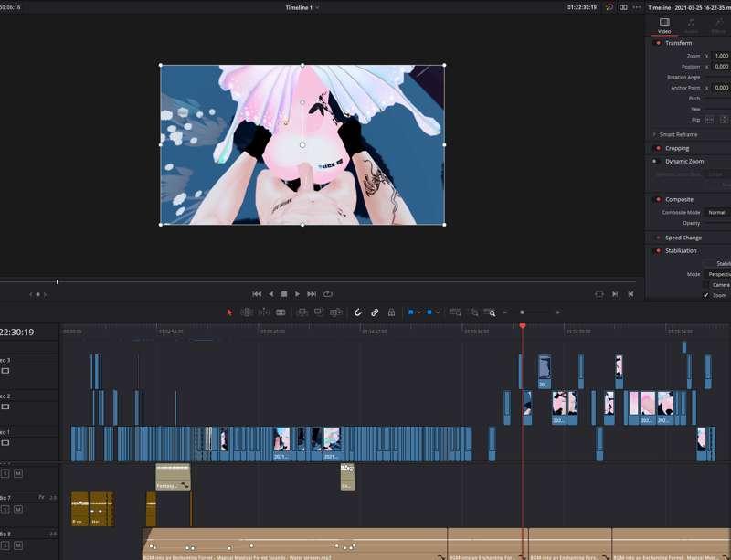Open the Marker color dropdown arrow

click(x=438, y=312)
